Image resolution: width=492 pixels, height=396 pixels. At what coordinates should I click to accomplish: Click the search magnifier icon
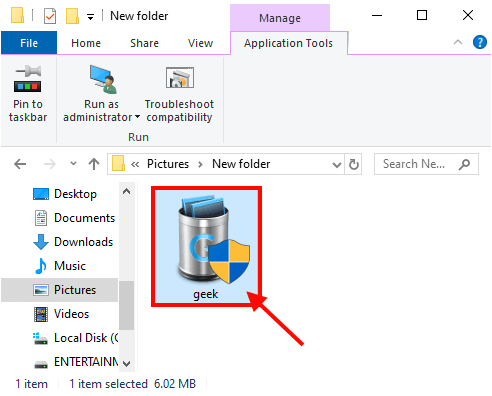[464, 164]
